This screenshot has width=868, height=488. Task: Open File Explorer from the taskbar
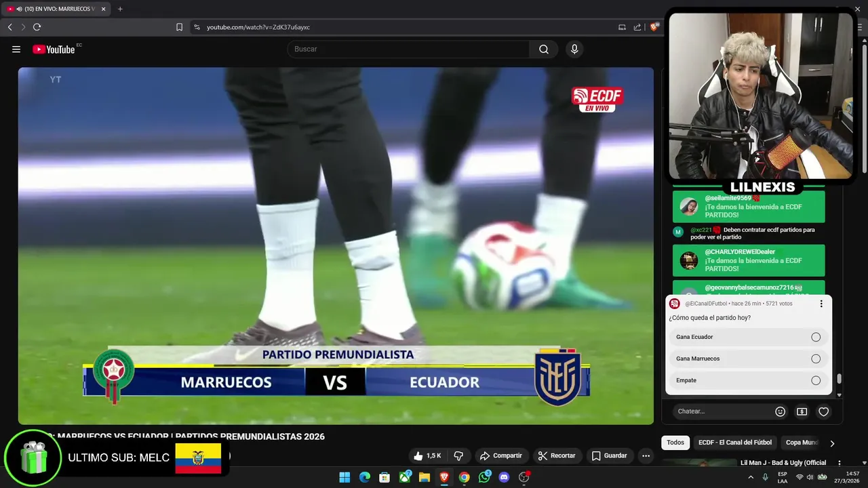coord(424,477)
